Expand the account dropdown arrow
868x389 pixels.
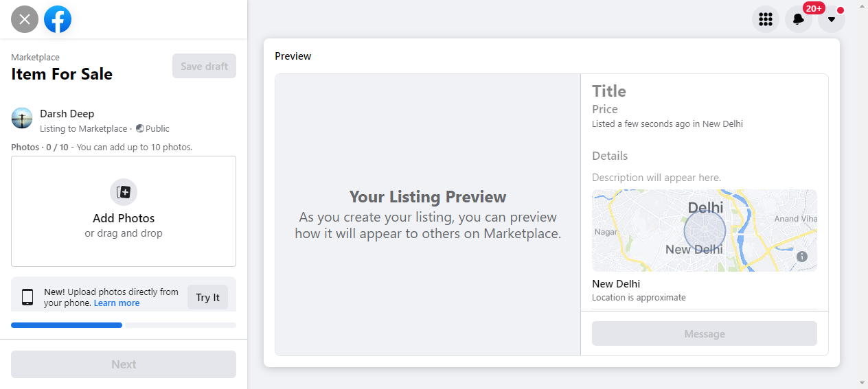[832, 19]
